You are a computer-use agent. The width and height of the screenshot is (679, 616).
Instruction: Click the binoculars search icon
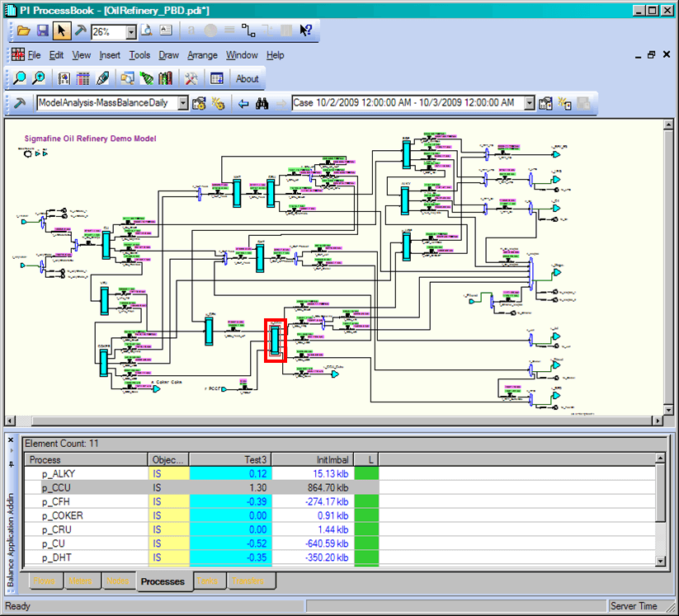pyautogui.click(x=263, y=103)
